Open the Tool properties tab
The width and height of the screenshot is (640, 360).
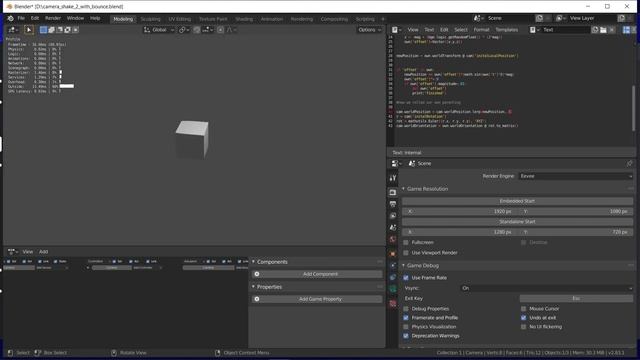pyautogui.click(x=393, y=178)
